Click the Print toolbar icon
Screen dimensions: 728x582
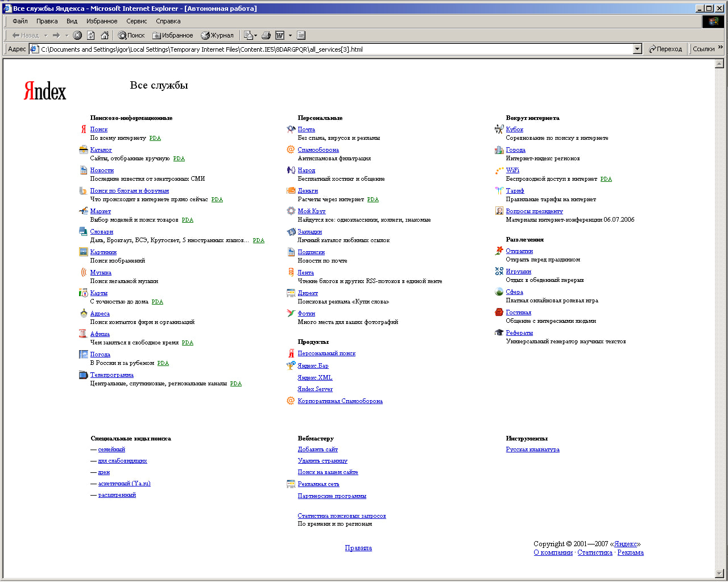pos(266,35)
